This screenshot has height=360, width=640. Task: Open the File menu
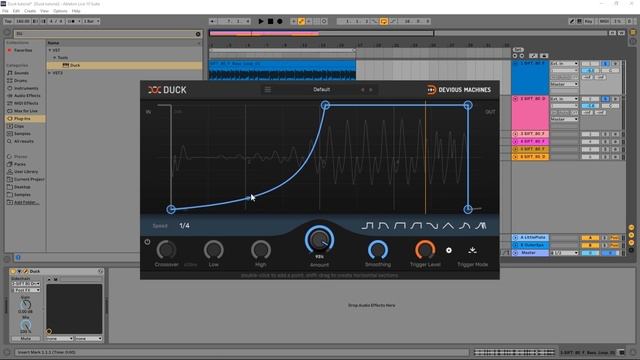[x=5, y=11]
